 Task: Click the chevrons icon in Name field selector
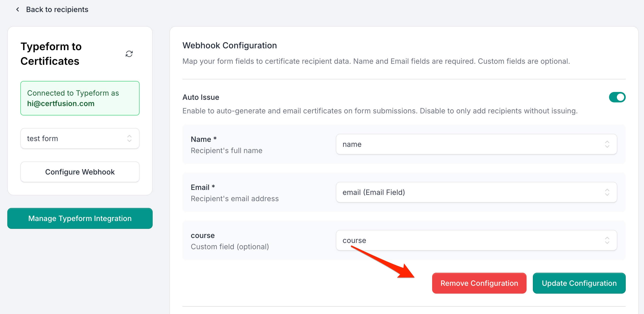coord(607,144)
